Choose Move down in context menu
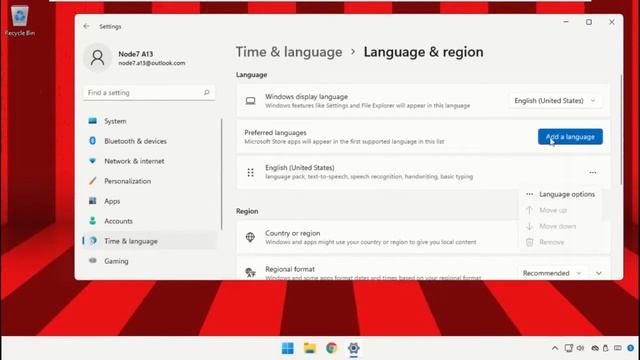 560,226
